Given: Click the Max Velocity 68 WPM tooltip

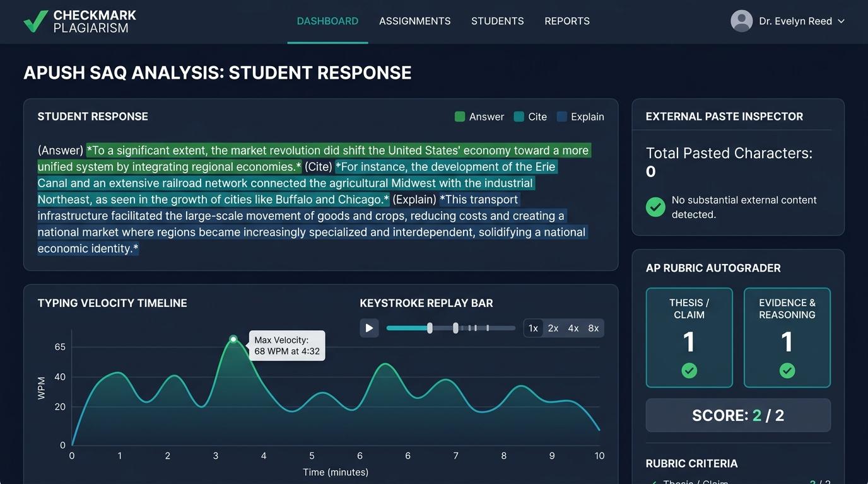Looking at the screenshot, I should 287,345.
